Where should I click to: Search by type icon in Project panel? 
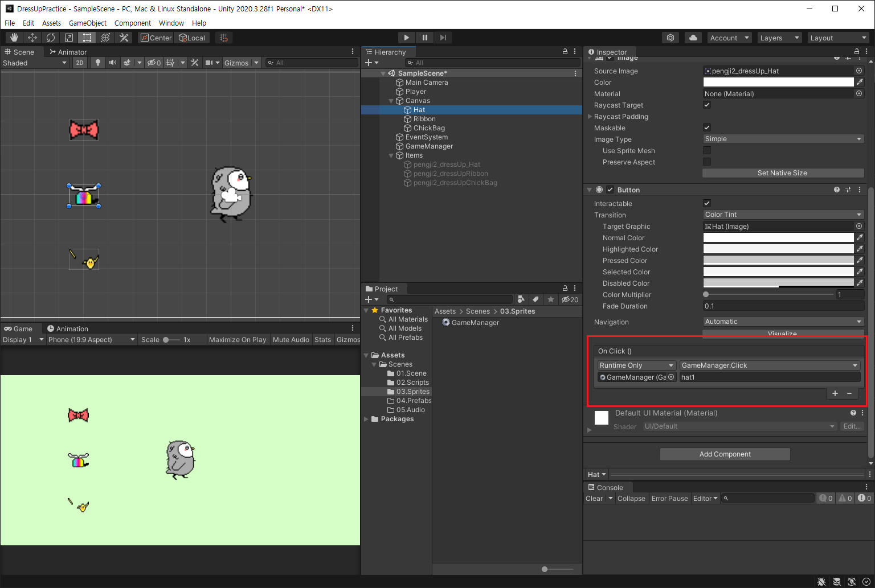pyautogui.click(x=521, y=299)
